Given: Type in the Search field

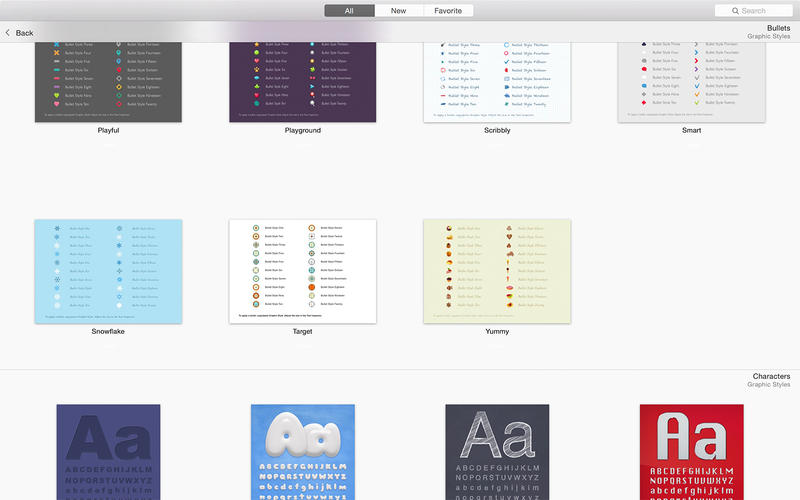Looking at the screenshot, I should click(760, 11).
